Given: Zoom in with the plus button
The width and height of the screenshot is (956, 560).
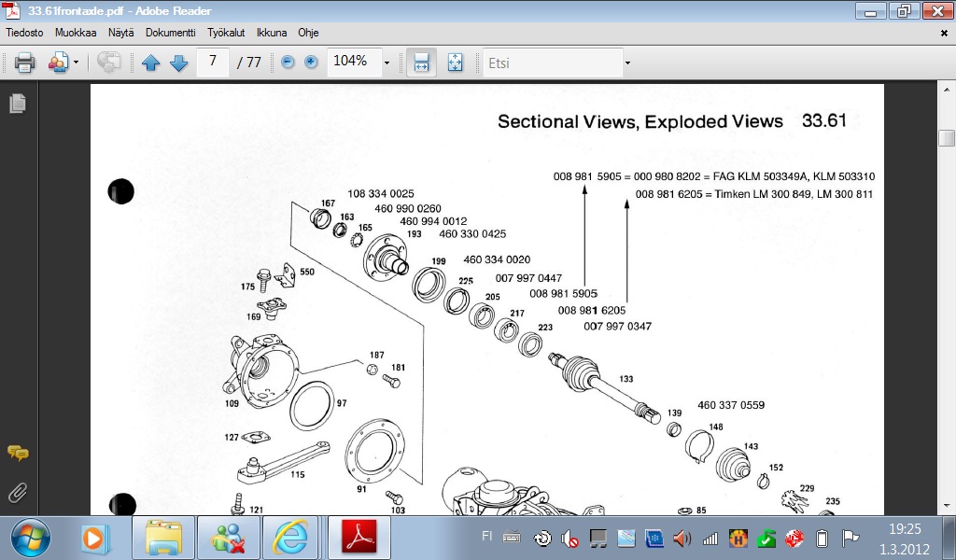Looking at the screenshot, I should 311,62.
